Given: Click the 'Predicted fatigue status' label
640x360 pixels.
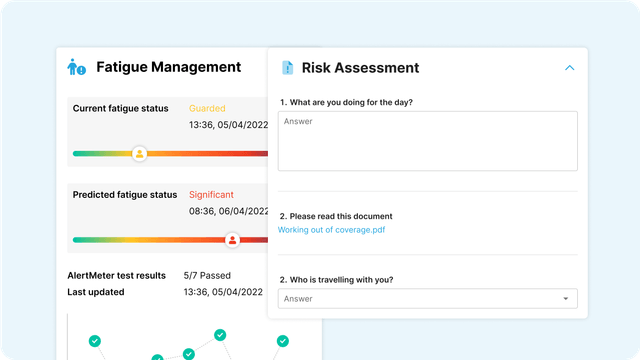Looking at the screenshot, I should [125, 195].
